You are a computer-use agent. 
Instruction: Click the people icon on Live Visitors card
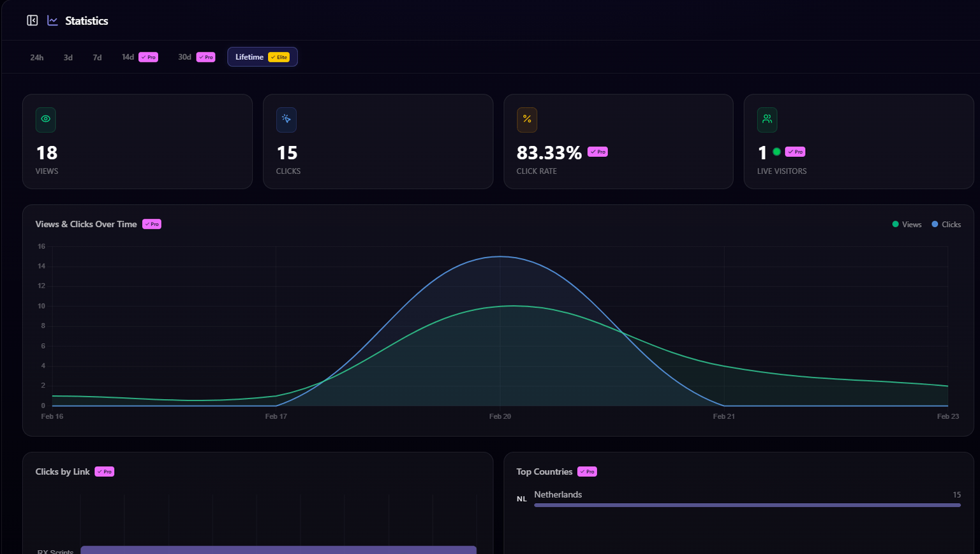[767, 119]
